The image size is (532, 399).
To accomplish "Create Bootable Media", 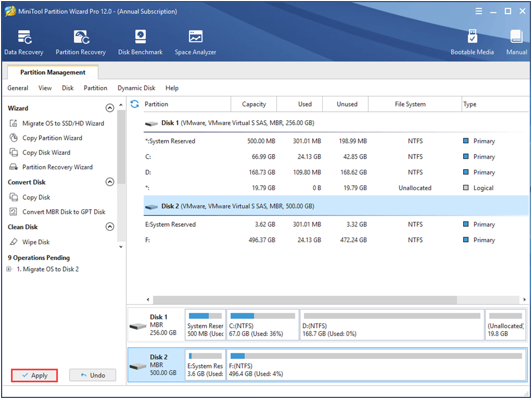I will pos(472,42).
